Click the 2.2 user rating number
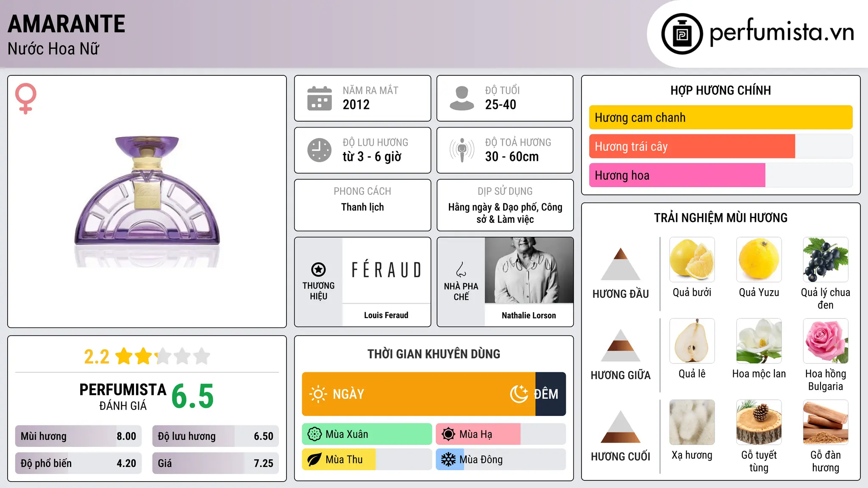Screen dimensions: 868x488 pos(97,357)
